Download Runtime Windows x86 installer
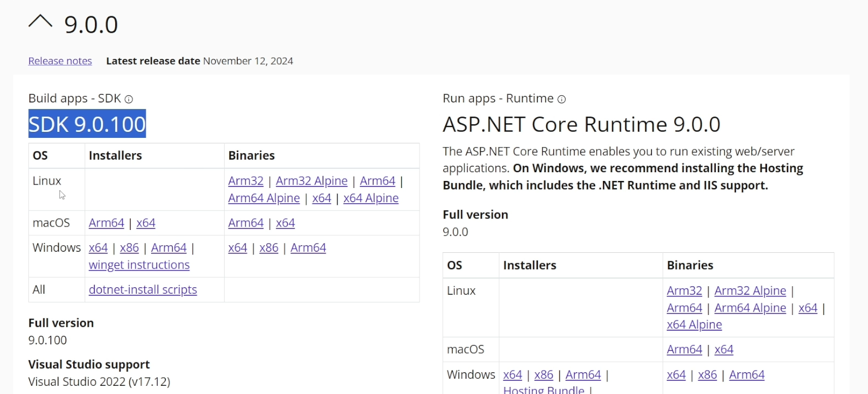 tap(544, 375)
